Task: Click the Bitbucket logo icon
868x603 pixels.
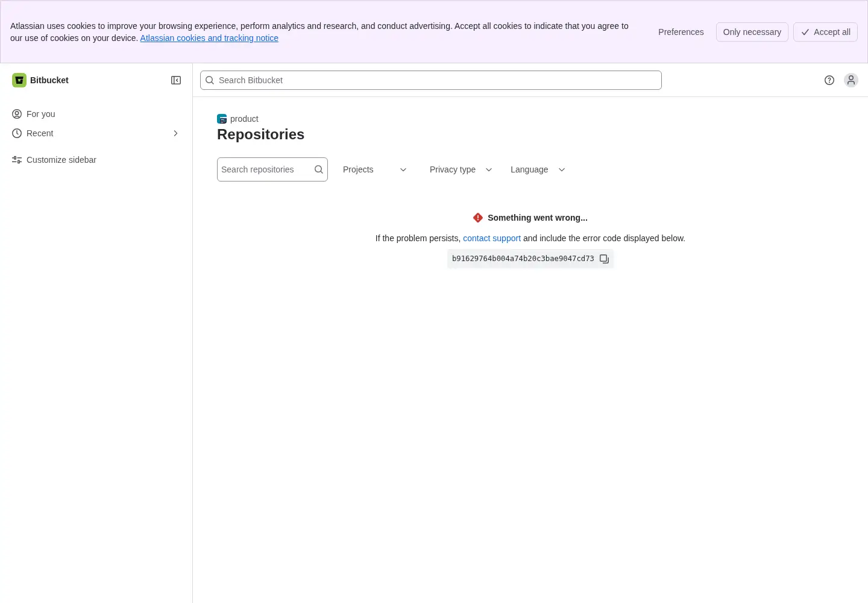Action: [19, 80]
